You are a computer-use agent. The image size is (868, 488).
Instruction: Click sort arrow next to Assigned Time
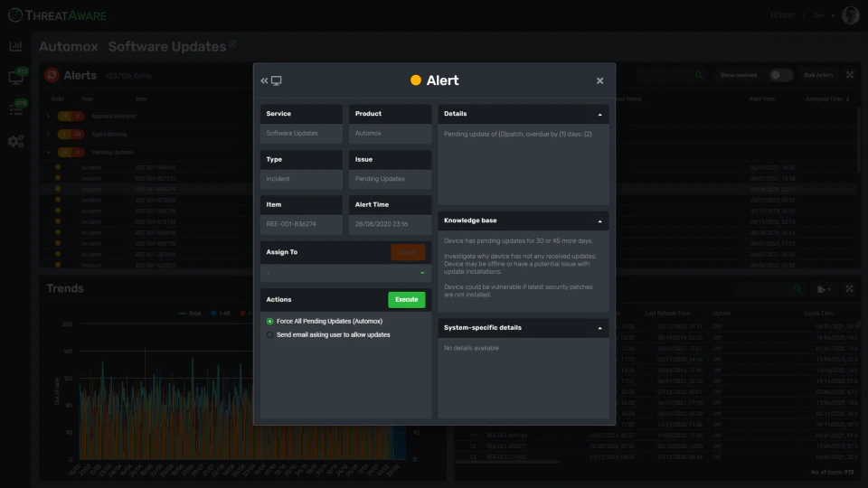click(x=847, y=99)
